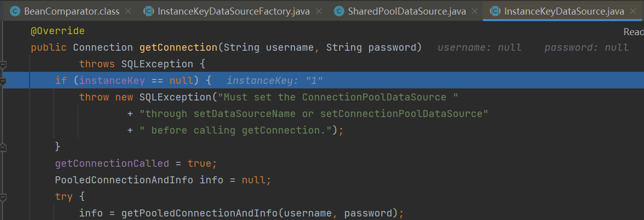Collapse the if-block fold marker on highlighted line
Viewport: 644px width, 220px height.
pos(3,81)
